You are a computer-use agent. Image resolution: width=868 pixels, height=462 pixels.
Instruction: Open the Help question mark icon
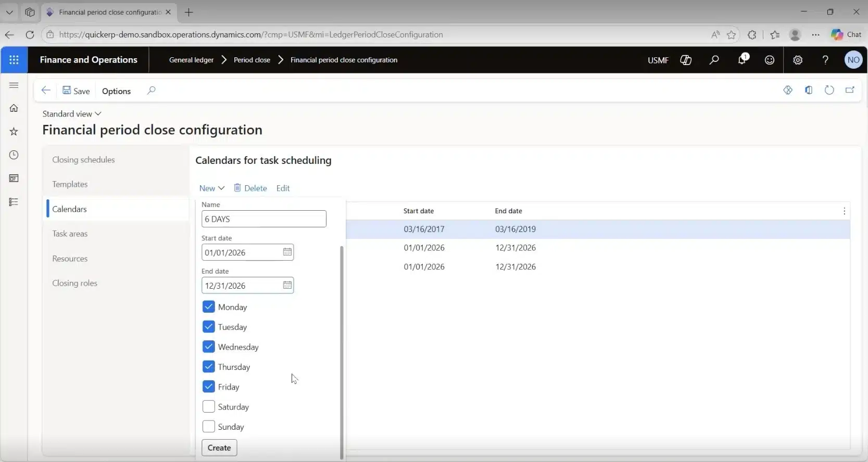(825, 60)
